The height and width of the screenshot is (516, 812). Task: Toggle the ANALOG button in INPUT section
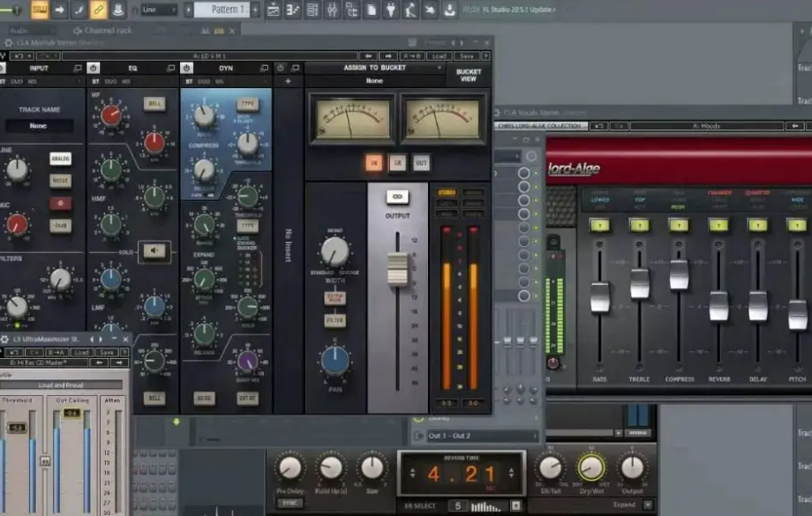61,159
